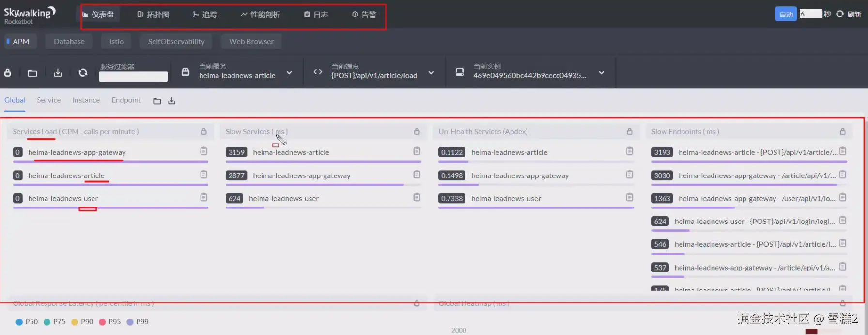
Task: Toggle the P75 legend series
Action: point(55,322)
